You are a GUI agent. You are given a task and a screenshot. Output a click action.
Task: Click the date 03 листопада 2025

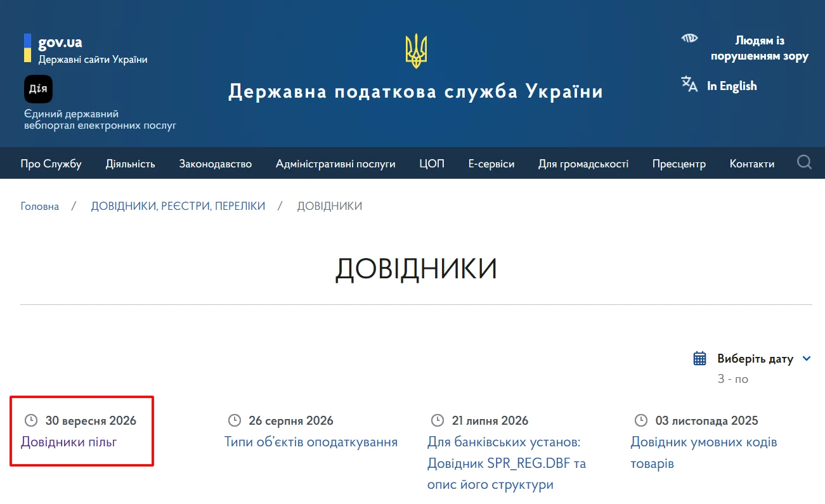(707, 420)
